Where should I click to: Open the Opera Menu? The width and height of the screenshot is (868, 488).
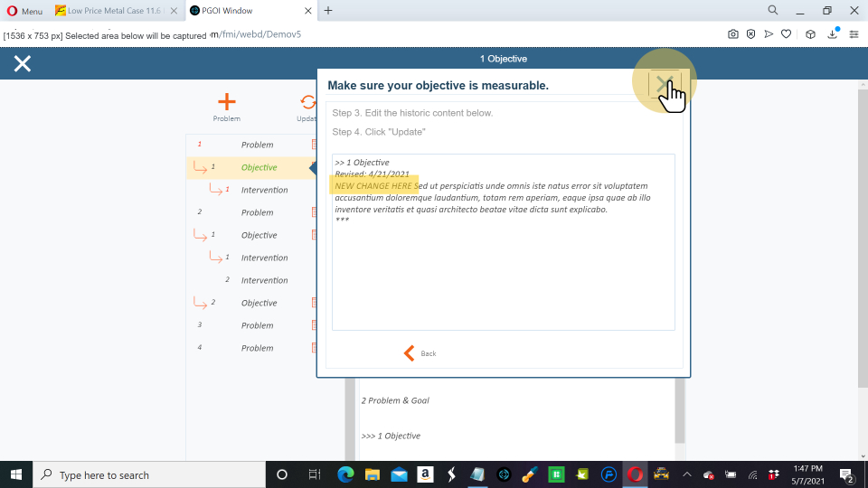(x=24, y=11)
